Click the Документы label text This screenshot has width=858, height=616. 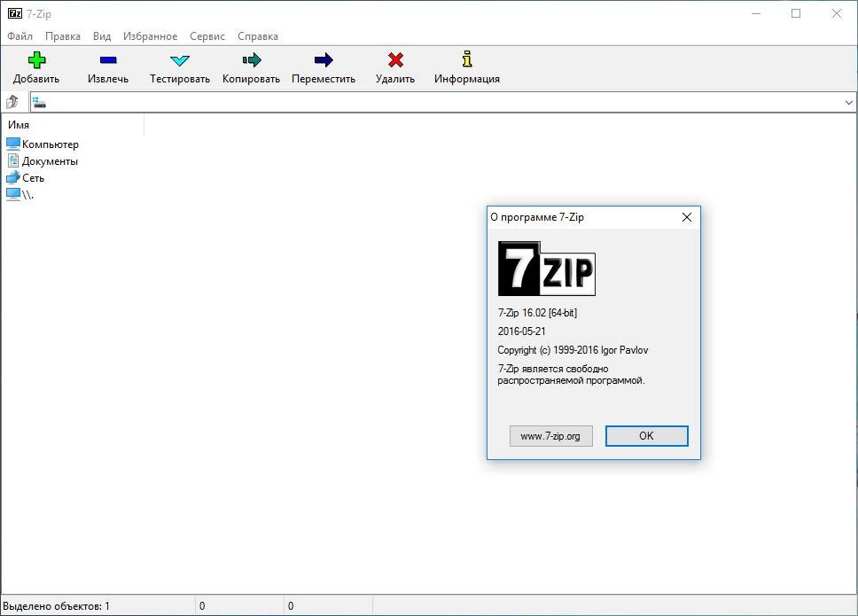50,161
